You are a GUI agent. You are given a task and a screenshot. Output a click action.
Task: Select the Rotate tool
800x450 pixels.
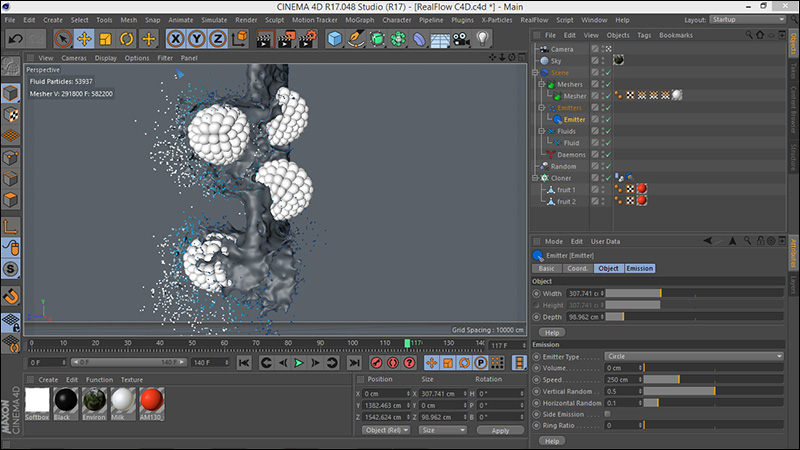pyautogui.click(x=127, y=39)
